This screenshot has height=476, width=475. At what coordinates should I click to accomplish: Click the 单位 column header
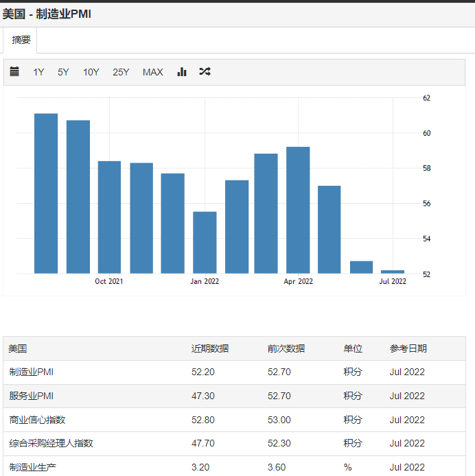point(353,348)
